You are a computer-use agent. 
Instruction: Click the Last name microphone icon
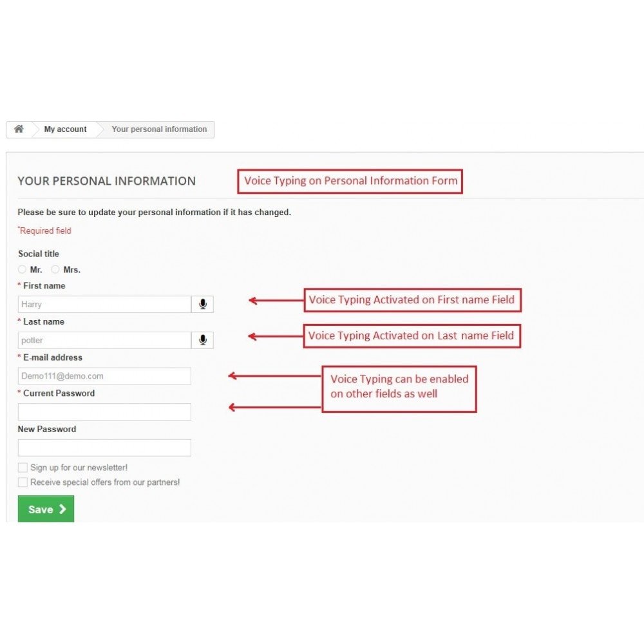coord(203,340)
